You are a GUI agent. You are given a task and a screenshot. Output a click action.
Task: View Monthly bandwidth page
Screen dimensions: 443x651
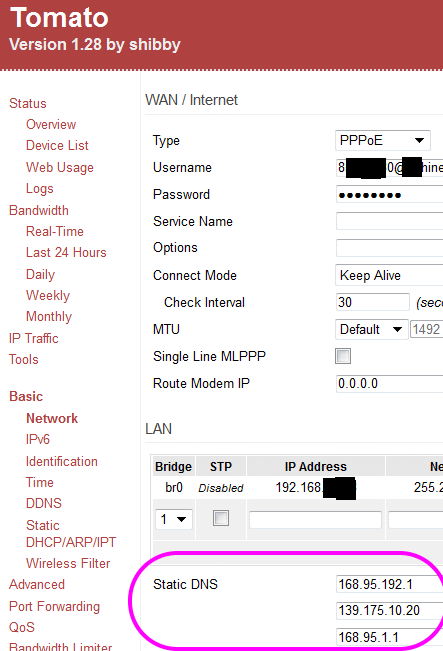(x=49, y=317)
